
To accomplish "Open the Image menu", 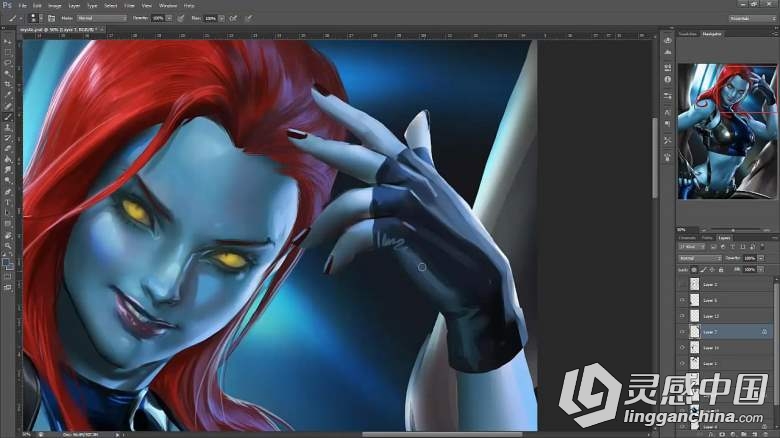I will tap(55, 5).
